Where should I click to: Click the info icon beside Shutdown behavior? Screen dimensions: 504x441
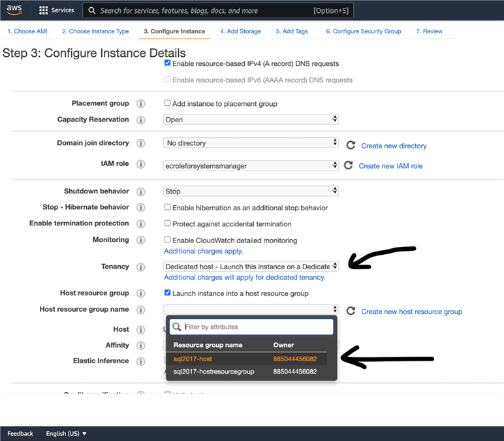[x=140, y=191]
